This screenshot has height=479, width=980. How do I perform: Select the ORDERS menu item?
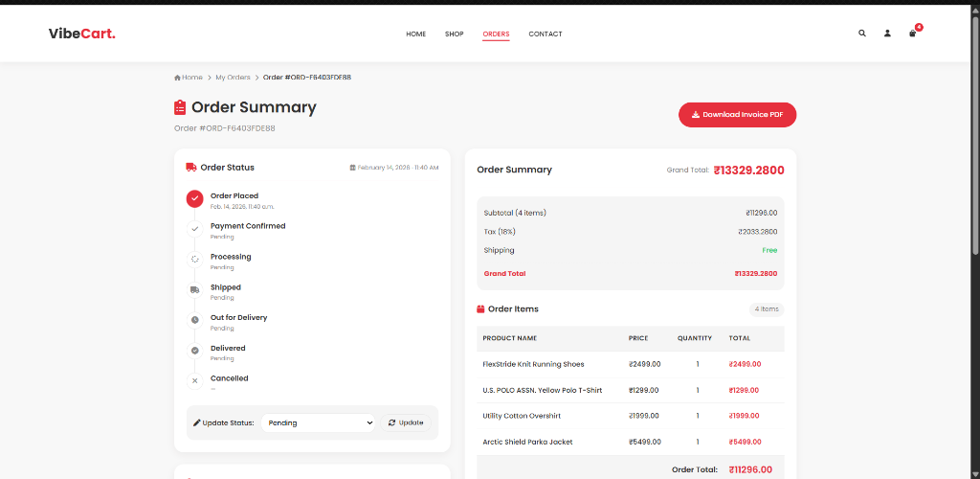tap(496, 34)
